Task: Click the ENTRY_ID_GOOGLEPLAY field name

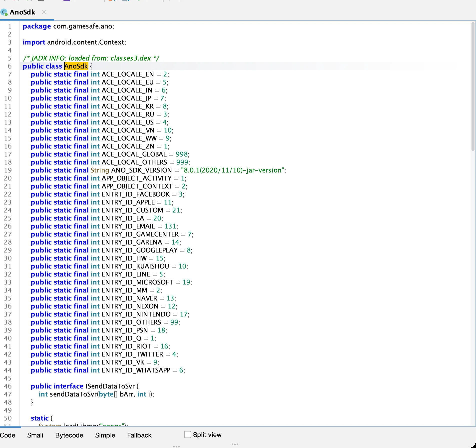Action: [x=140, y=250]
